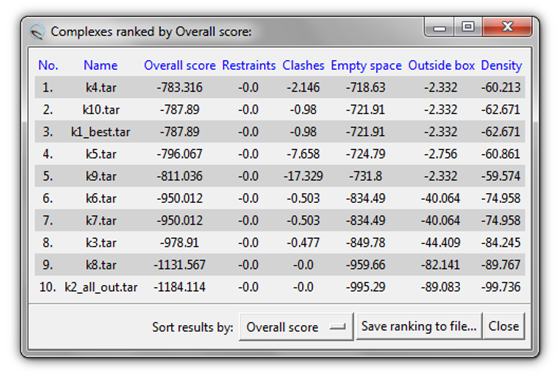Click overall score -1184.114
The image size is (559, 377).
[x=180, y=287]
